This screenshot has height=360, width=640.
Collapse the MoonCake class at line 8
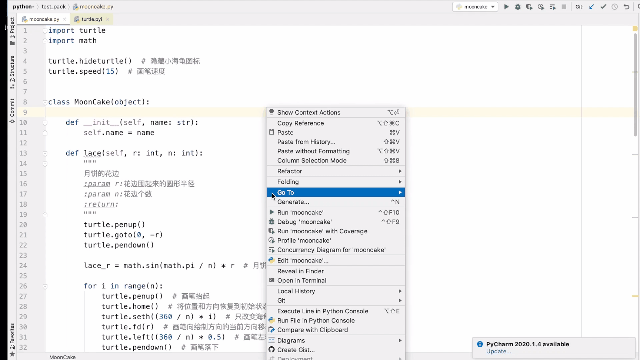(x=45, y=102)
